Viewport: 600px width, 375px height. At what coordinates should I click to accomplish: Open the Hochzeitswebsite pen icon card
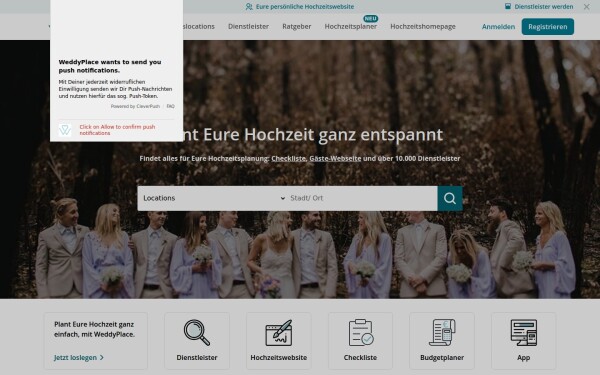[x=279, y=341]
